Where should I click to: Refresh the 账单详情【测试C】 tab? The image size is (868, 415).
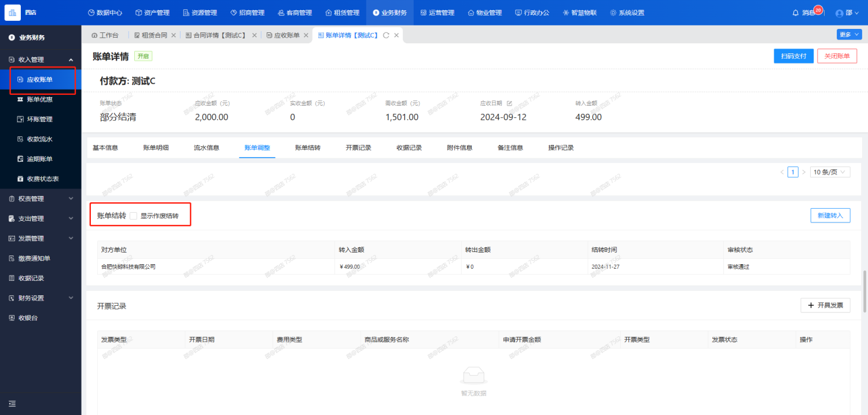[386, 35]
